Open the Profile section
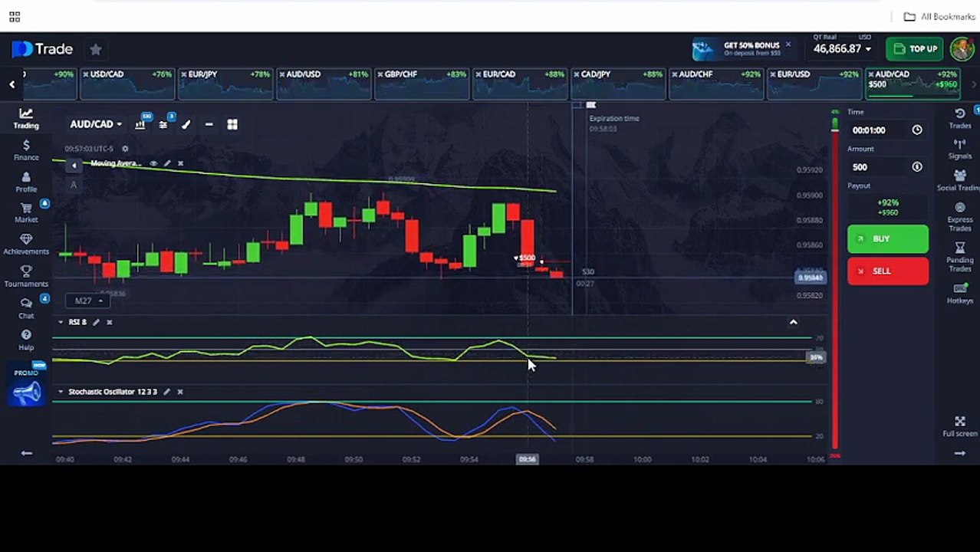The image size is (980, 552). (x=25, y=182)
